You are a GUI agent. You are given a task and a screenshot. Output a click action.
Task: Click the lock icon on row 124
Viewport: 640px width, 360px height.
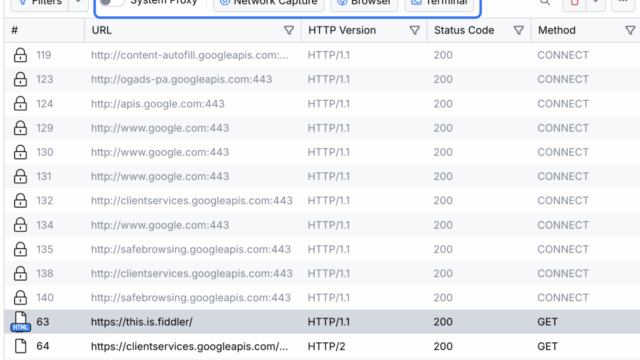[20, 104]
